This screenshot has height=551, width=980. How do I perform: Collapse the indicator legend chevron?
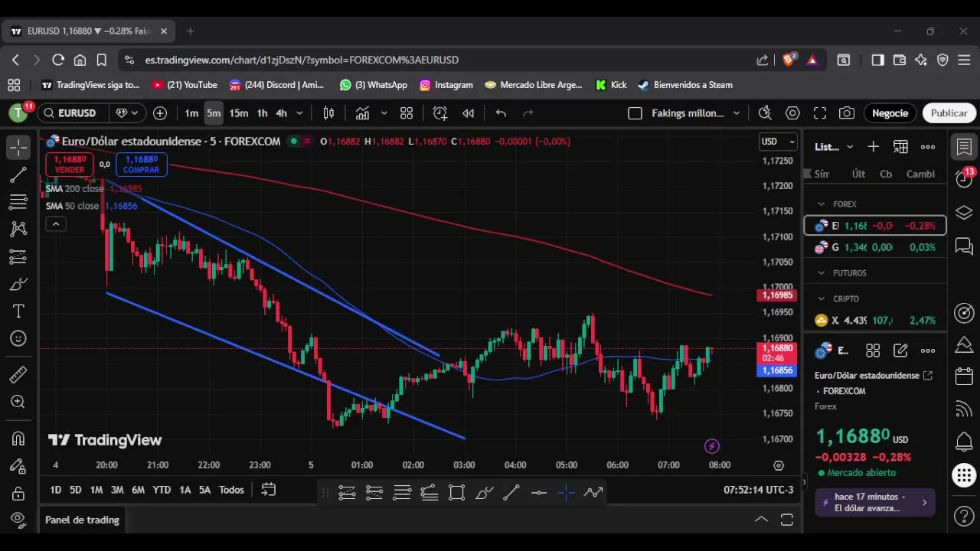pos(55,224)
